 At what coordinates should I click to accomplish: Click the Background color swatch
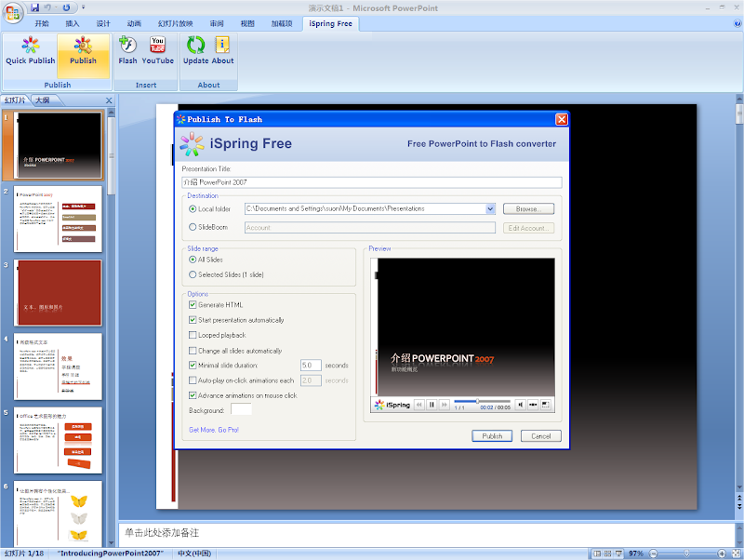241,409
